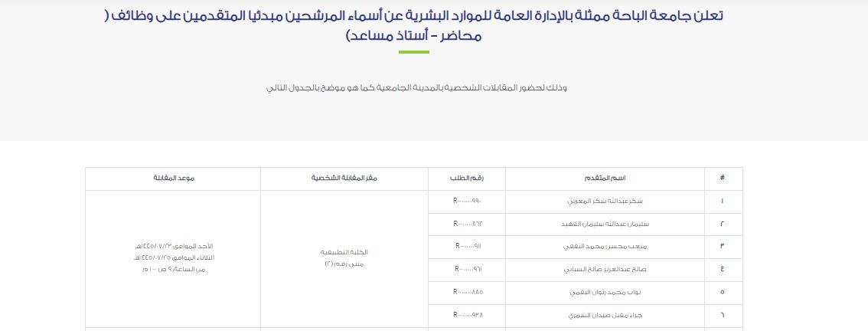Click the request number ending in ٩١١
Screen dimensions: 868x331
point(468,247)
